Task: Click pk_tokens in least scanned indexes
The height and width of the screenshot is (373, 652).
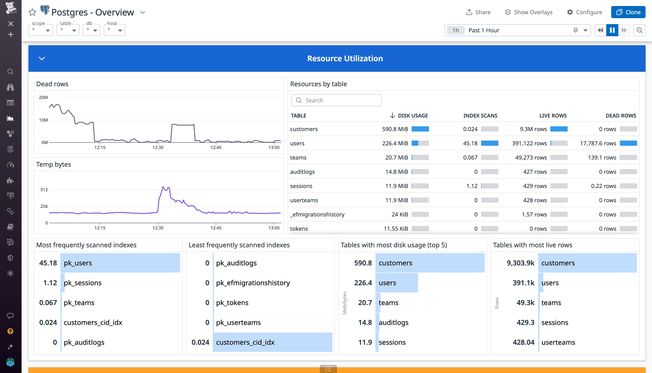Action: pos(232,303)
